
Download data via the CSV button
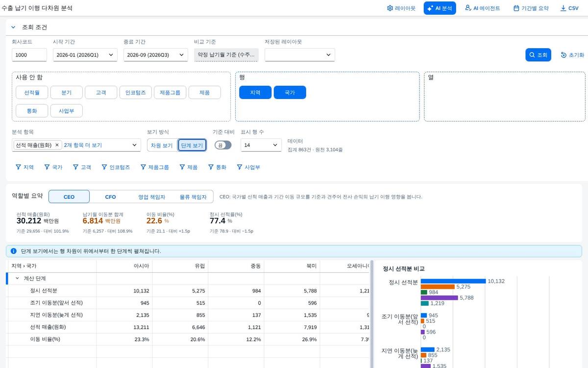coord(569,8)
